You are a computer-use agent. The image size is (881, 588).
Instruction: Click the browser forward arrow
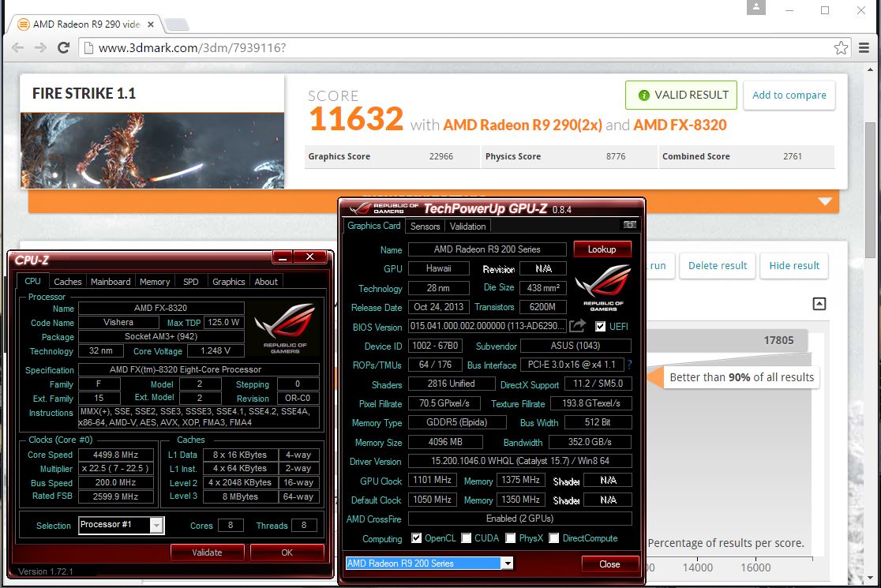[x=40, y=47]
